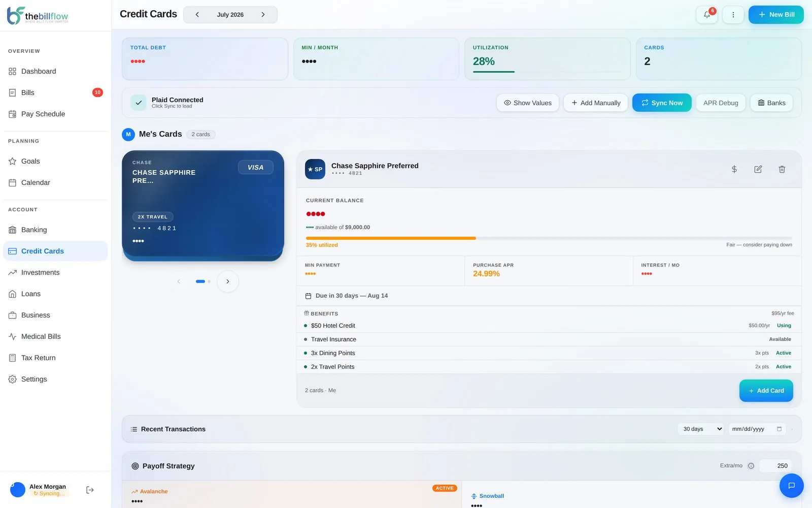812x508 pixels.
Task: Go to next month after July 2026
Action: 263,15
